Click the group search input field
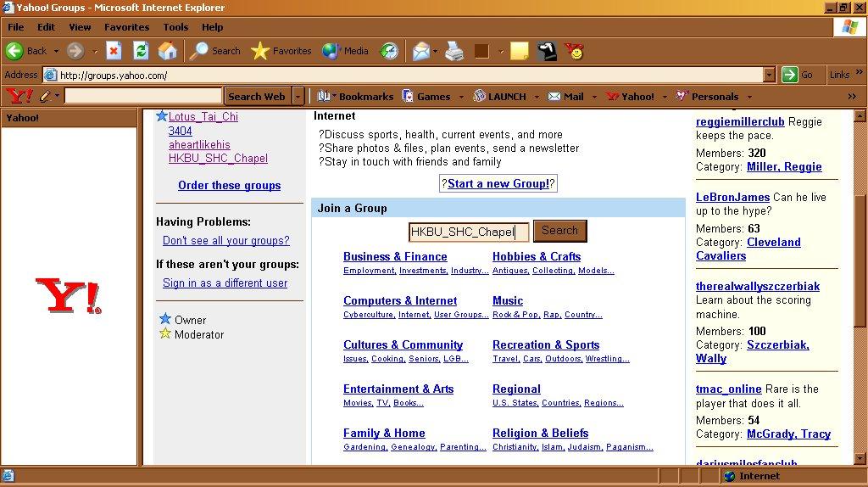868x487 pixels. tap(468, 232)
